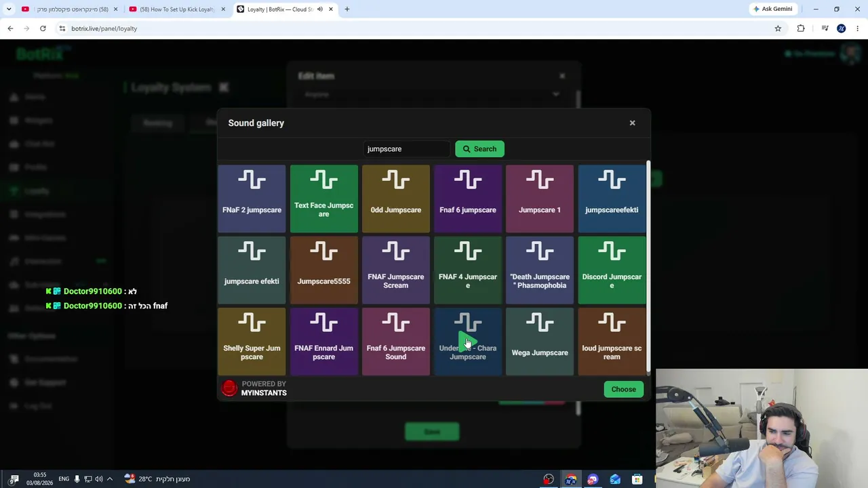
Task: Reload the botrix.live page
Action: [x=43, y=28]
